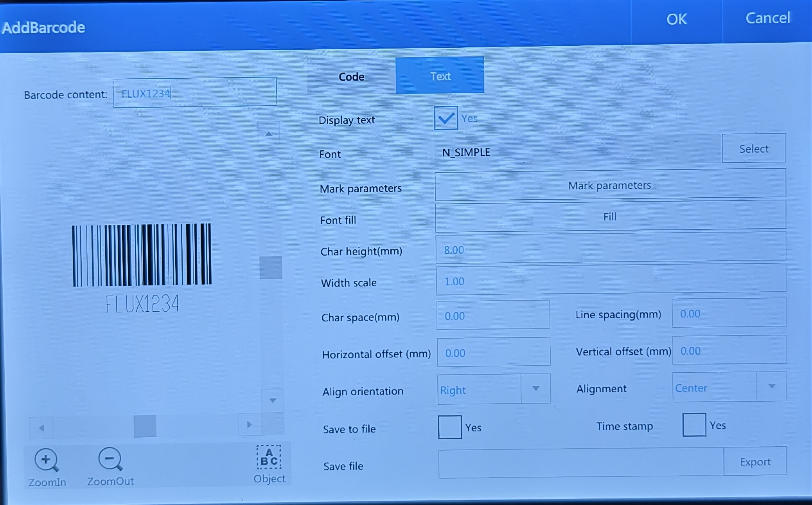Open the Alignment Center dropdown
This screenshot has width=812, height=505.
(x=729, y=387)
